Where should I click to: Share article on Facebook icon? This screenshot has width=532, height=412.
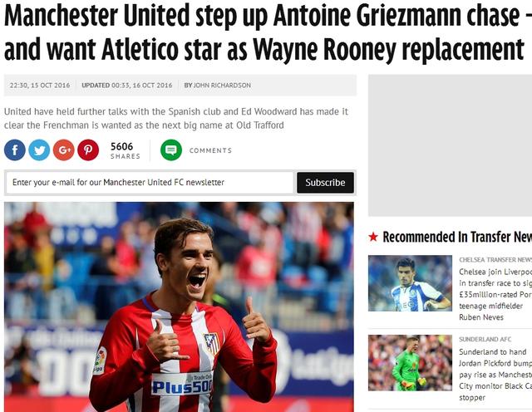(15, 150)
